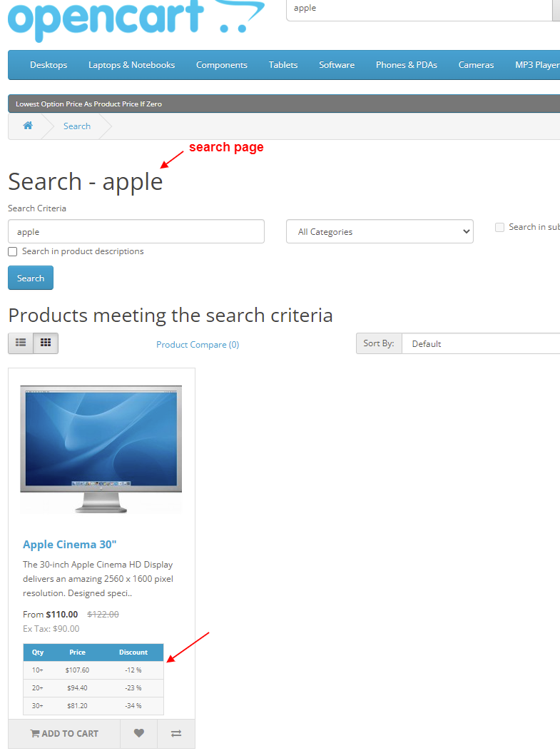Image resolution: width=560 pixels, height=756 pixels.
Task: Click the Search Criteria keyword field
Action: tap(136, 232)
